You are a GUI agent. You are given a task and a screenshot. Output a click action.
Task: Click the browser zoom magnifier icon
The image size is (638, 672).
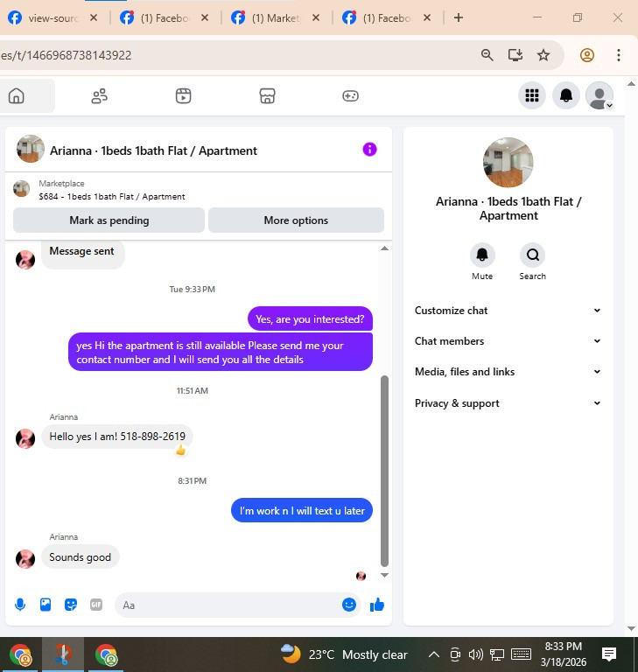[x=487, y=55]
